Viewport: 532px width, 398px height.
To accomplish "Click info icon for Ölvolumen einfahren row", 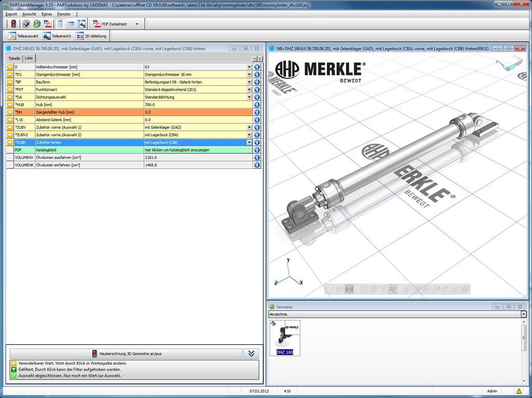I will point(257,165).
